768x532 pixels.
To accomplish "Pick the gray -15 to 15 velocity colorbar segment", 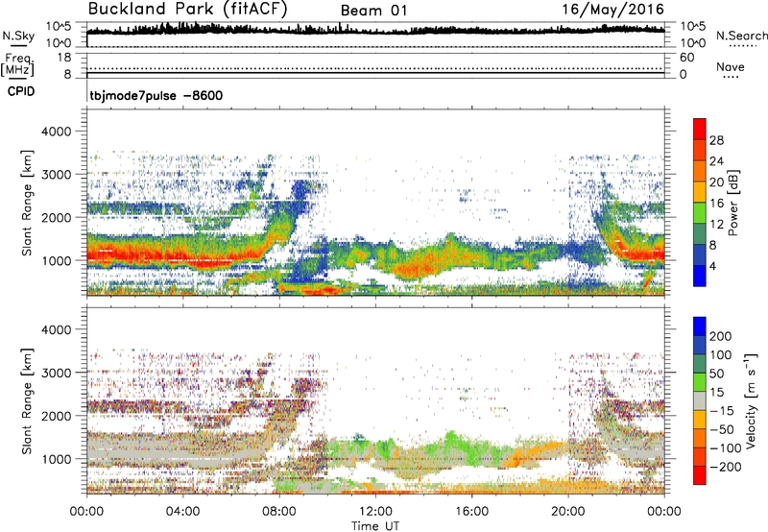I will 700,401.
